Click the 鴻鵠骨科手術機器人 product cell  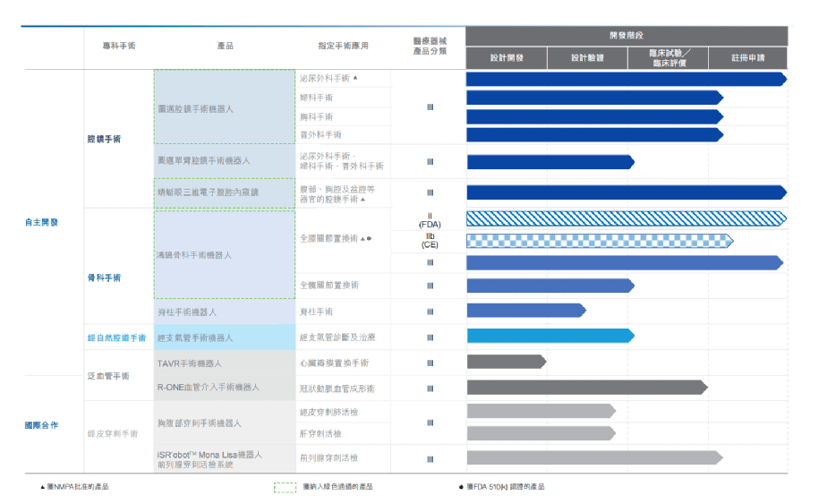click(x=224, y=255)
